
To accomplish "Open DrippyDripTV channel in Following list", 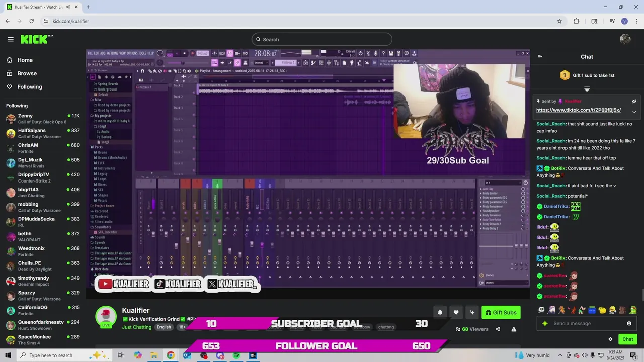I will pyautogui.click(x=43, y=177).
